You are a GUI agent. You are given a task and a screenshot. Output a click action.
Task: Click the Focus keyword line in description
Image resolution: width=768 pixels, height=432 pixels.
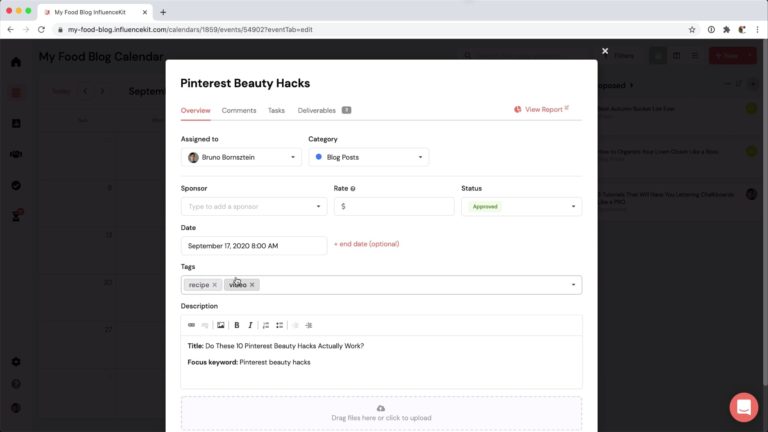point(249,362)
